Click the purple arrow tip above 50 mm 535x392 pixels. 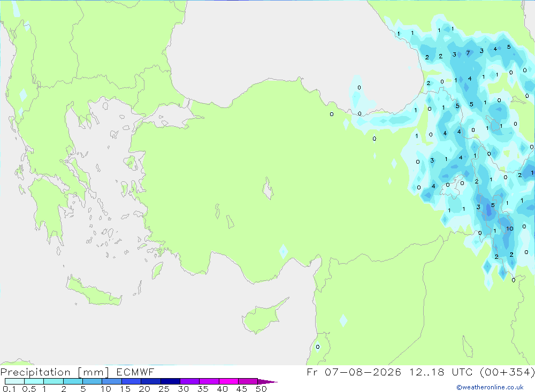pyautogui.click(x=267, y=381)
